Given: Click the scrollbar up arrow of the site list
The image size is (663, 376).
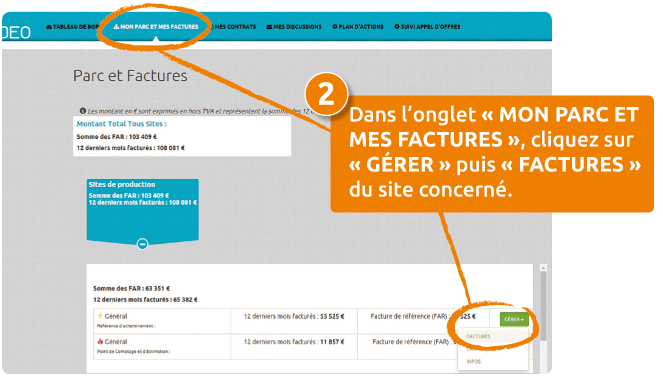Looking at the screenshot, I should [543, 268].
